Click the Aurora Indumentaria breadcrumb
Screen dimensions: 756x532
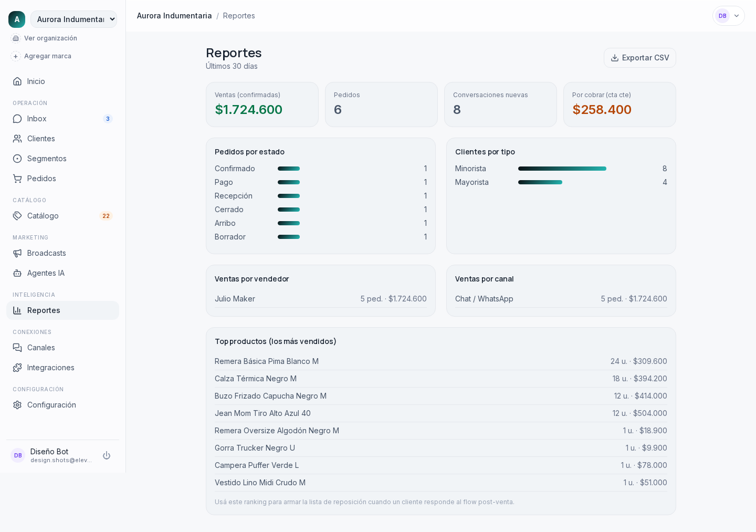(x=174, y=16)
